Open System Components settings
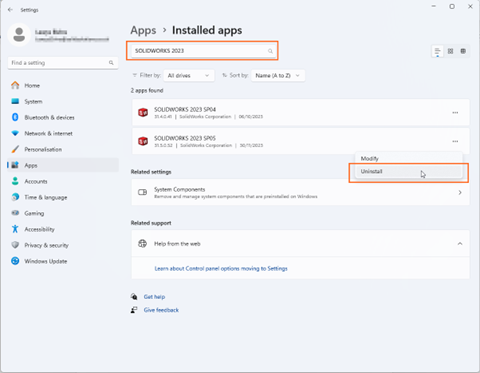The width and height of the screenshot is (480, 373). click(300, 192)
